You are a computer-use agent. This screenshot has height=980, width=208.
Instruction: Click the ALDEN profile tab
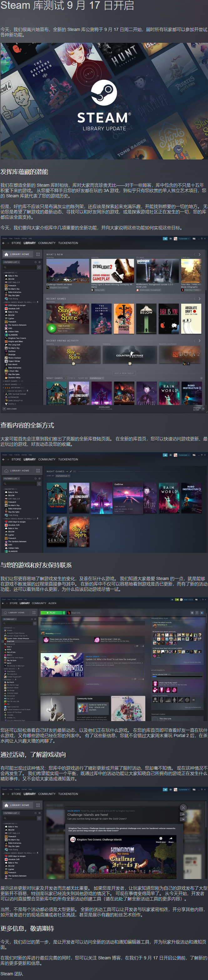click(53, 603)
